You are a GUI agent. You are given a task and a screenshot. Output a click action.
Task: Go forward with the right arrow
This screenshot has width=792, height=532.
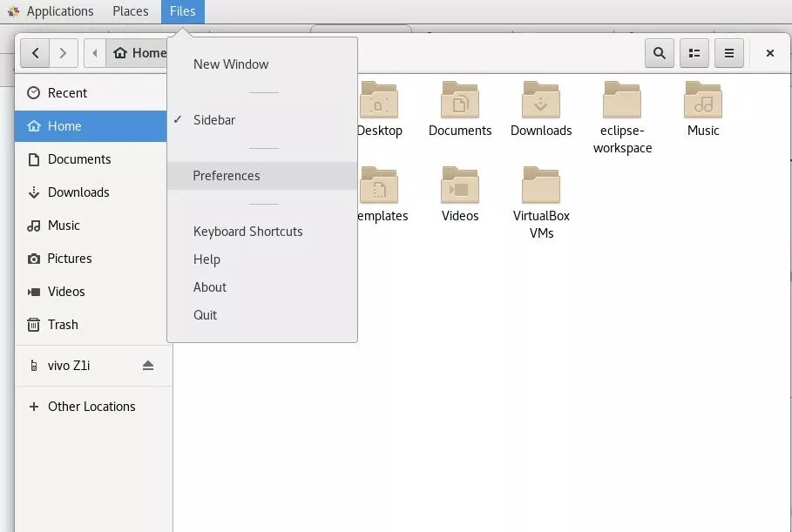63,53
